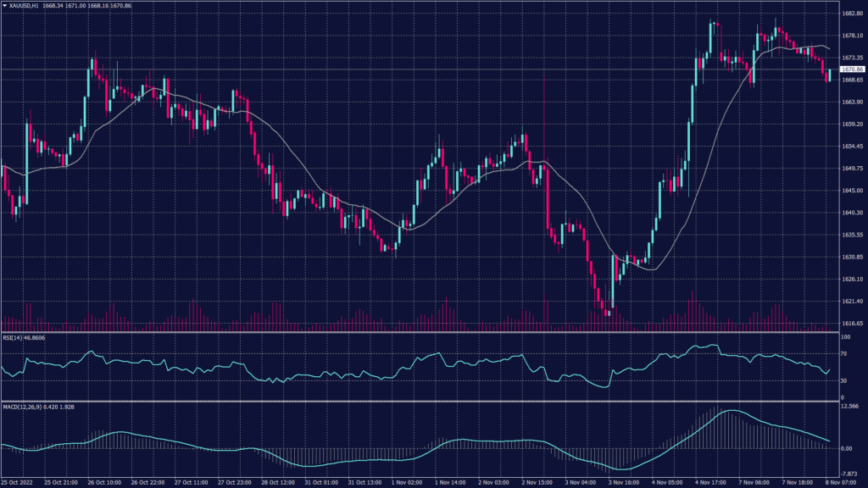Viewport: 868px width, 488px height.
Task: Click the MACD 0.00 scale label
Action: pos(848,449)
